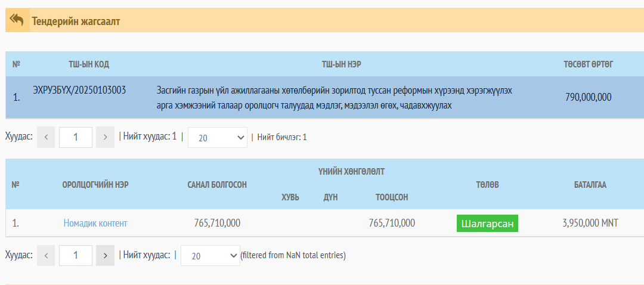
Task: Sort by САНАЛ БОЛГОСОН column header
Action: 217,185
